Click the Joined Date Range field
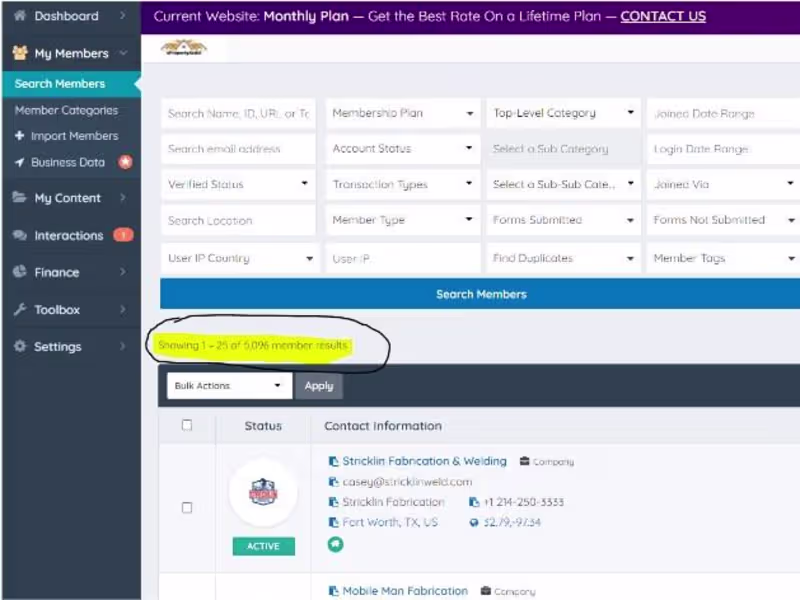Image resolution: width=800 pixels, height=600 pixels. [x=723, y=113]
